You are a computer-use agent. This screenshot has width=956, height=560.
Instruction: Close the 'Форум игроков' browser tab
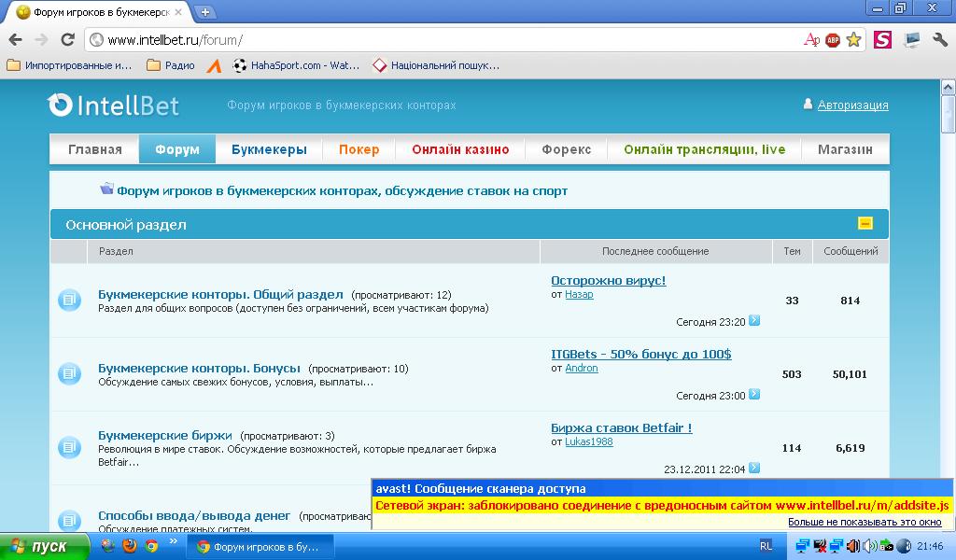(178, 11)
